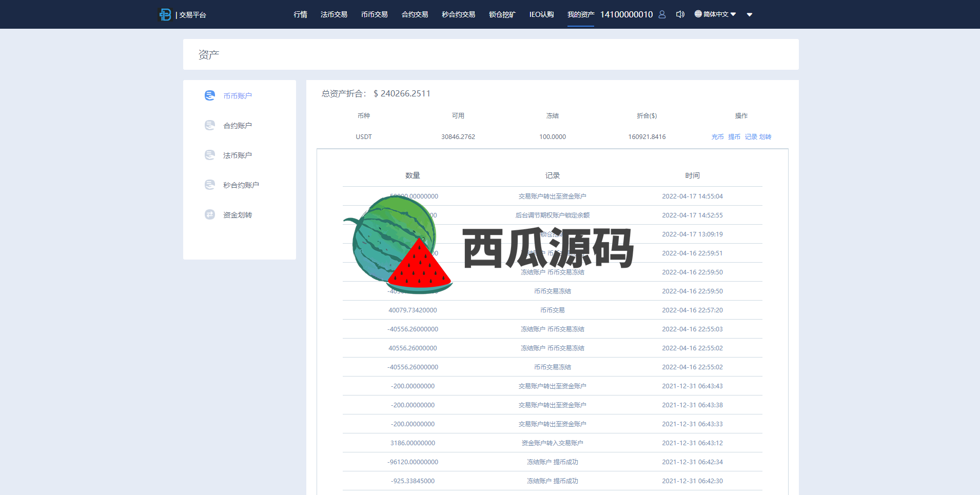Click record 资金账户转入交易账户
The height and width of the screenshot is (495, 980).
point(553,443)
